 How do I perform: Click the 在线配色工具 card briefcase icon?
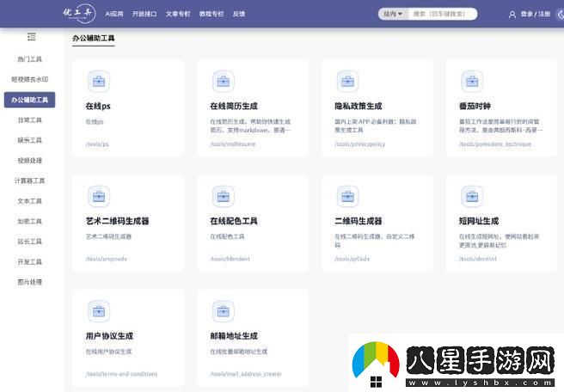(x=223, y=197)
